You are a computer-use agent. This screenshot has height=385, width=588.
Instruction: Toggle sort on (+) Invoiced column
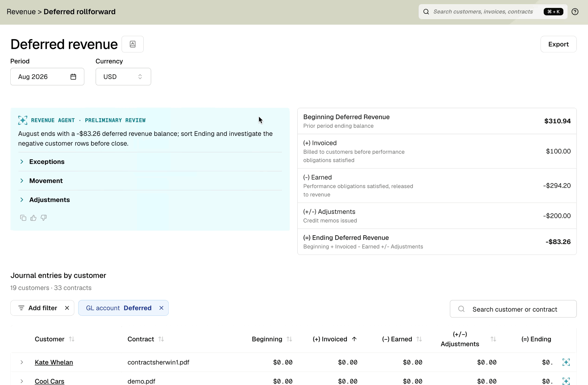click(x=354, y=339)
